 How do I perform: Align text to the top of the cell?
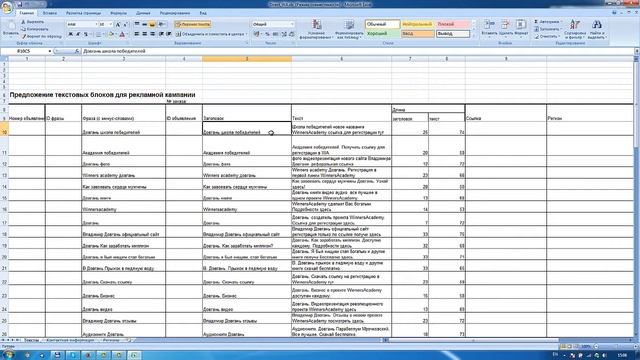(137, 24)
